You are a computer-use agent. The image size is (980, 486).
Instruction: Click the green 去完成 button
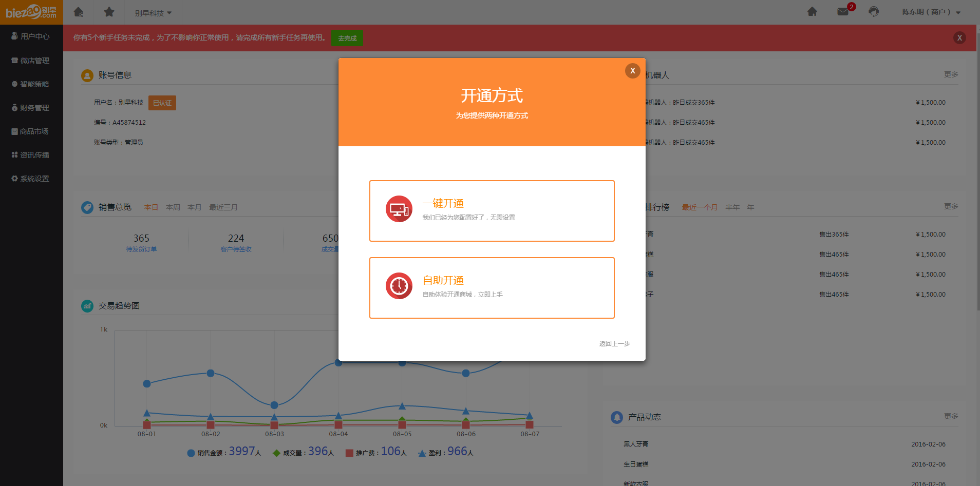[347, 38]
